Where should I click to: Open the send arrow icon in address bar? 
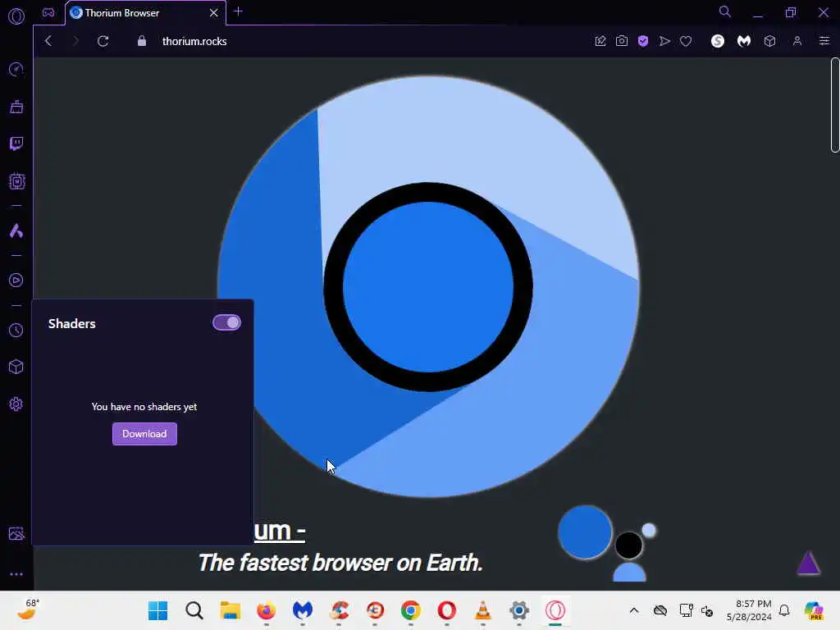[664, 41]
